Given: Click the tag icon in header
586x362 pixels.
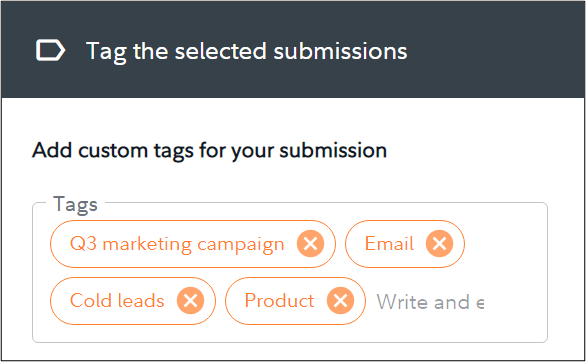Looking at the screenshot, I should pos(50,50).
